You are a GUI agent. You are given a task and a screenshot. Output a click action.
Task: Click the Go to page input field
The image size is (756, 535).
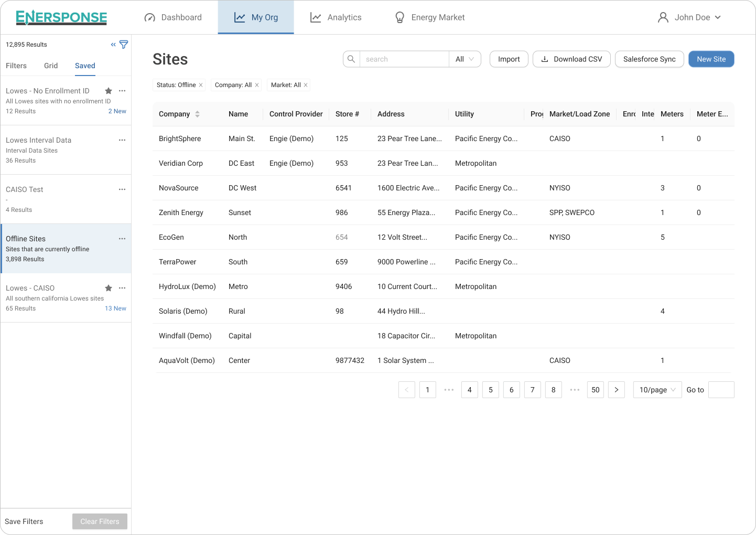click(721, 390)
